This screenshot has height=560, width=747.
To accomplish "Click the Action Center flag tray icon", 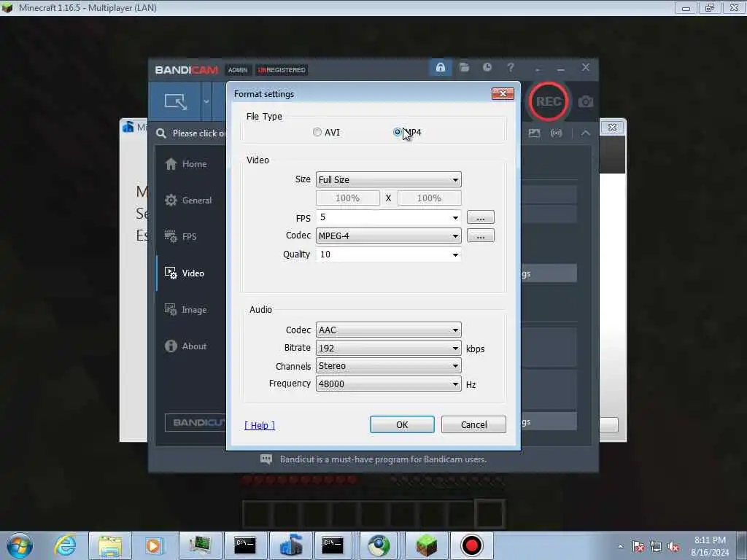I will coord(638,547).
